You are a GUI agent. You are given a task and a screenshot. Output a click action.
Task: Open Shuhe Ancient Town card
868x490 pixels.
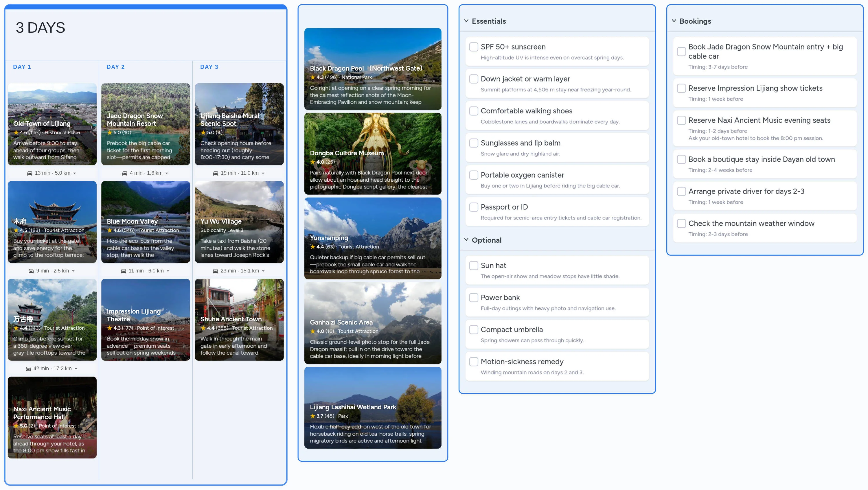point(239,320)
